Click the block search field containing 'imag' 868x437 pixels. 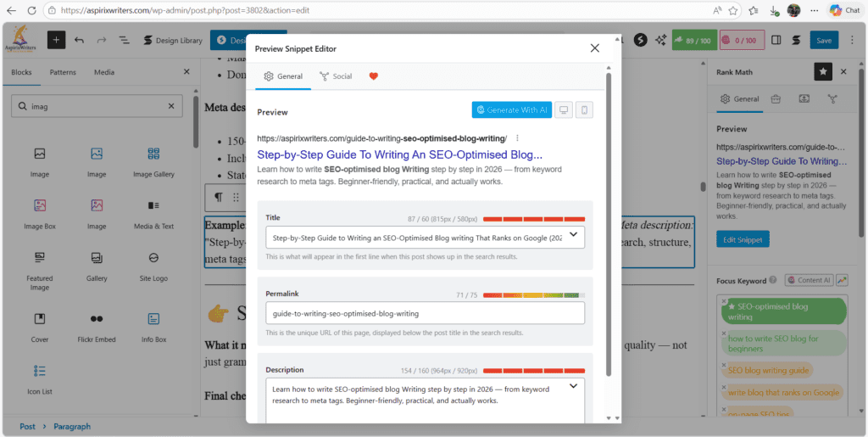click(97, 106)
